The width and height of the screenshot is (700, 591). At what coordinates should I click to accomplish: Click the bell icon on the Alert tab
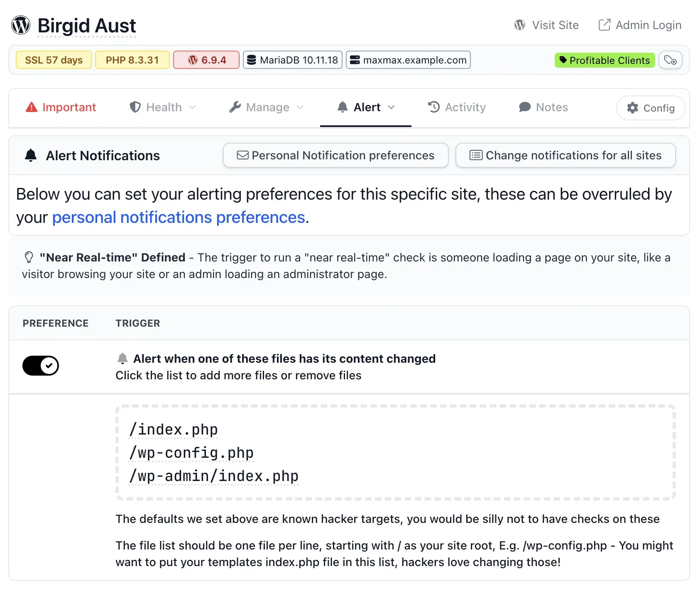[343, 107]
